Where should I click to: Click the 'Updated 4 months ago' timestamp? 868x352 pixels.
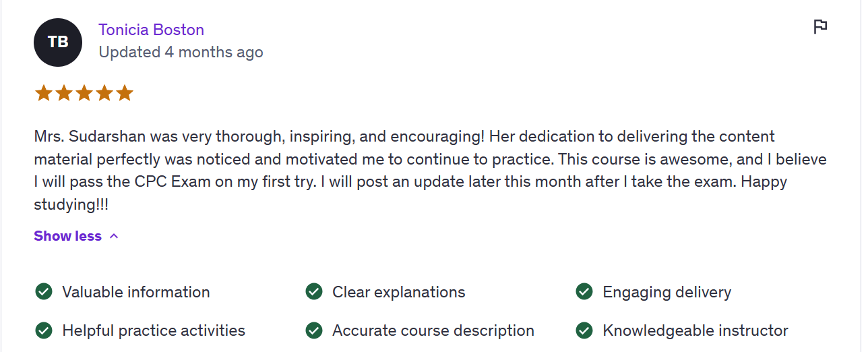(181, 52)
